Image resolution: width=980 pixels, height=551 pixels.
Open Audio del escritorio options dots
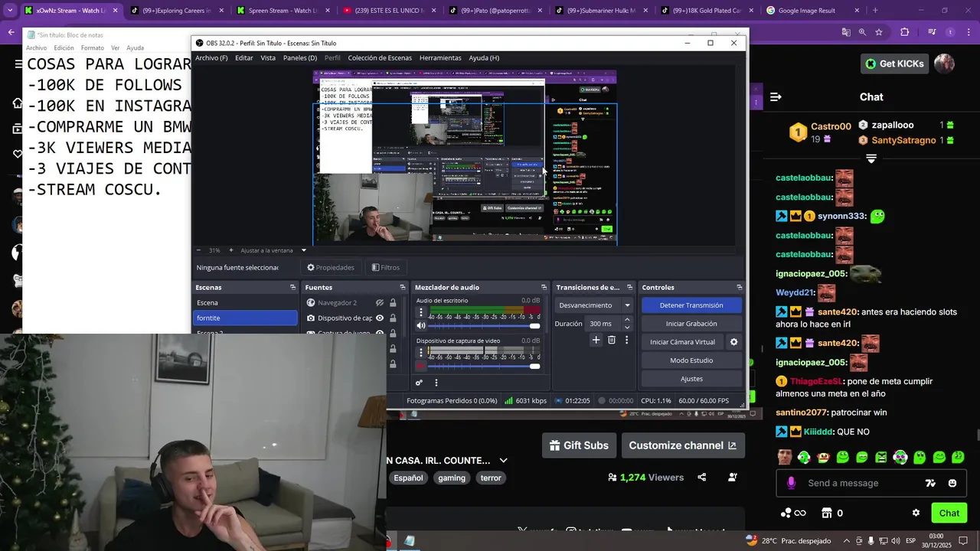tap(420, 312)
